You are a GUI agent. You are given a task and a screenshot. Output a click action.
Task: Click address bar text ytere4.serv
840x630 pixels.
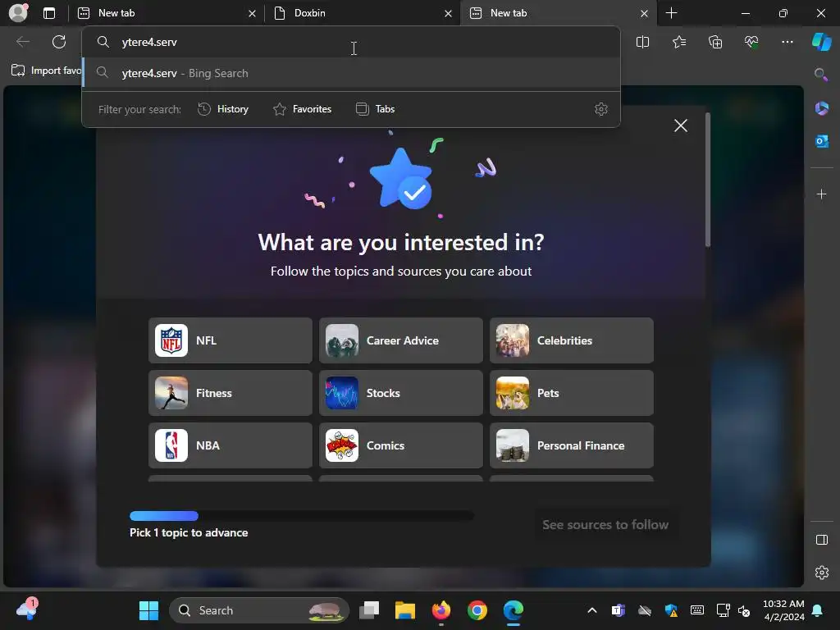(x=149, y=43)
